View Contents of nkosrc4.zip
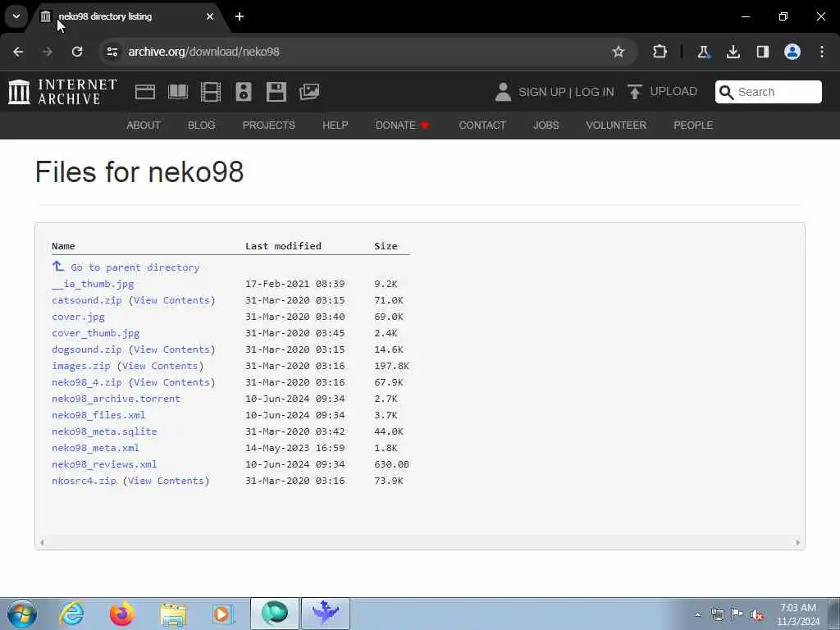 point(166,481)
